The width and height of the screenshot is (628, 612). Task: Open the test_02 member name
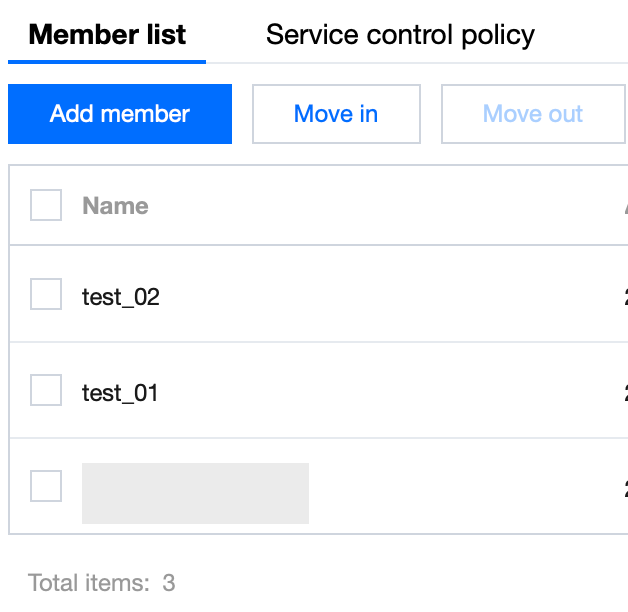(x=121, y=297)
